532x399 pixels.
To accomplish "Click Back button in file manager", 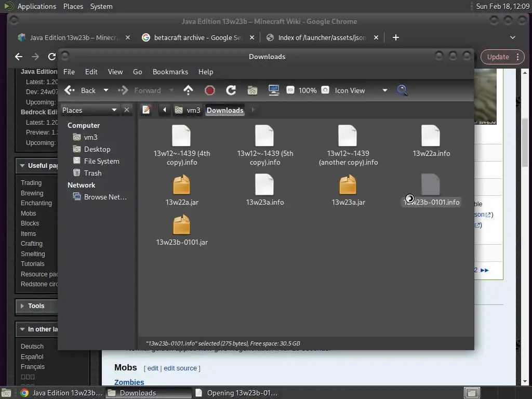I will coord(81,90).
